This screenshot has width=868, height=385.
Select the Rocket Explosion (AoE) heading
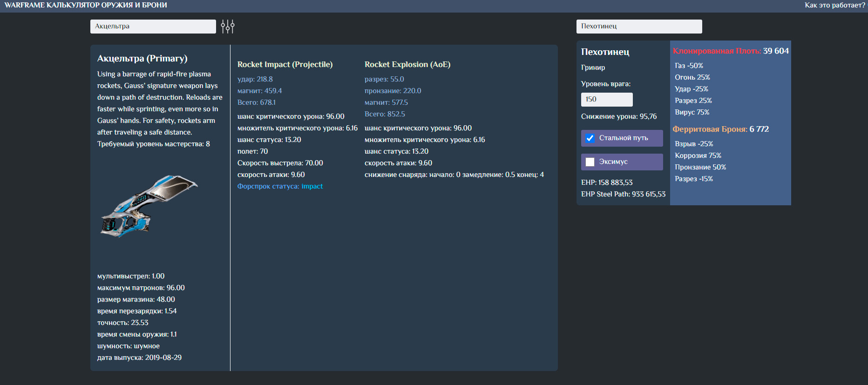tap(407, 65)
